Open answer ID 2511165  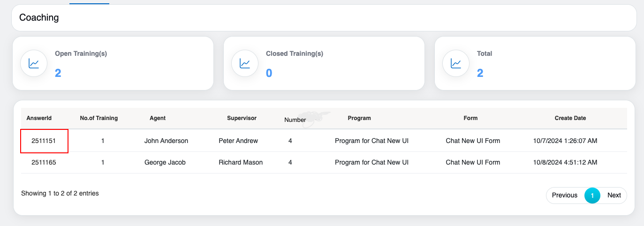(x=44, y=163)
